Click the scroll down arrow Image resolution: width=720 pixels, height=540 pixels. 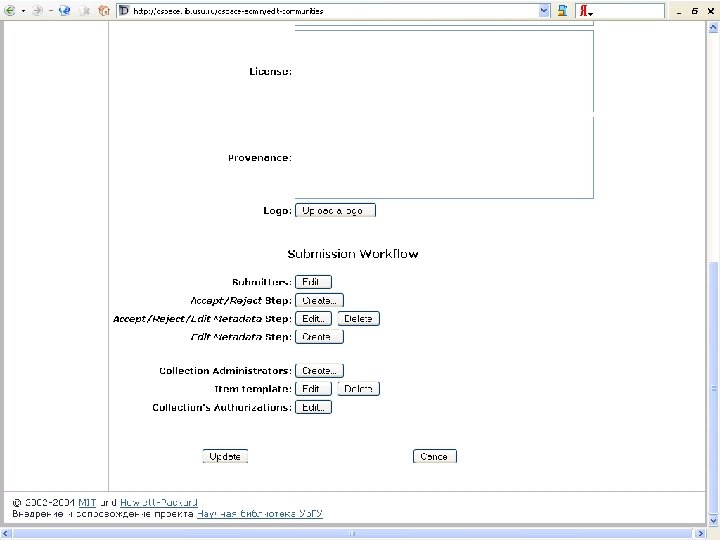coord(713,520)
